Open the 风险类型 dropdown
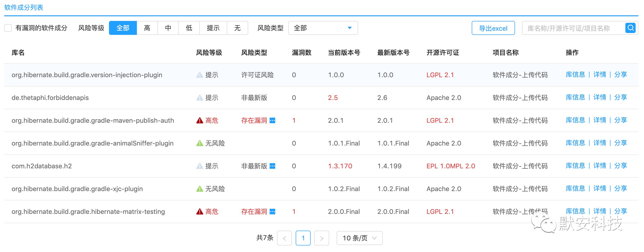 323,28
